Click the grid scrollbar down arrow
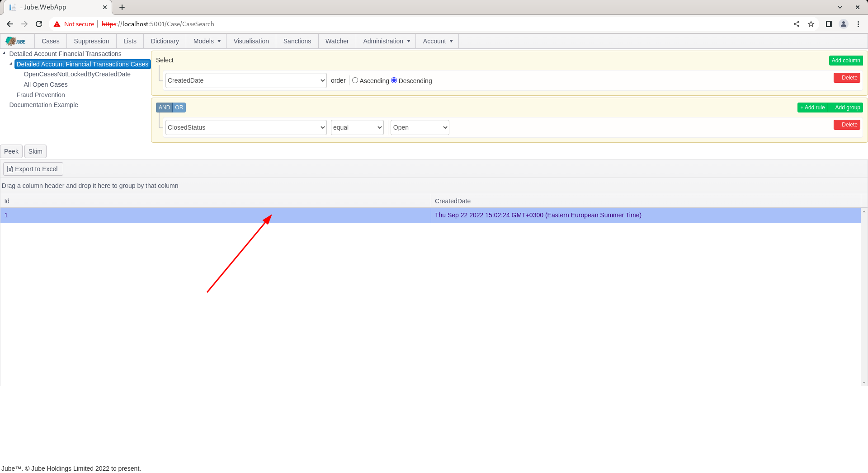The width and height of the screenshot is (868, 473). [864, 383]
